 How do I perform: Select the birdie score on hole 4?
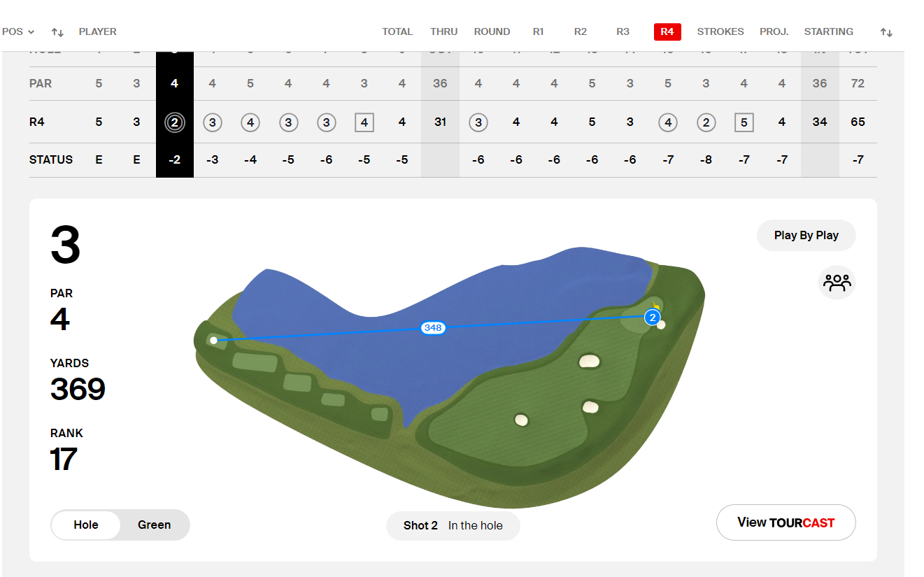pyautogui.click(x=212, y=122)
